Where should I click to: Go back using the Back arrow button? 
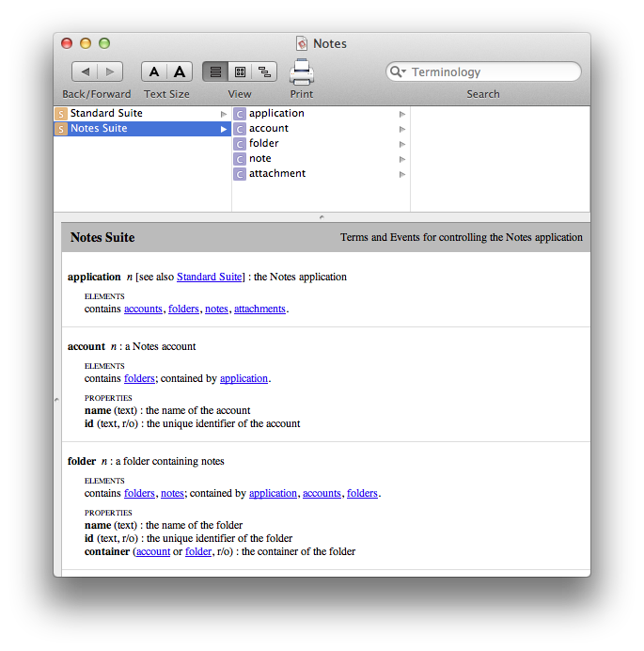tap(85, 71)
